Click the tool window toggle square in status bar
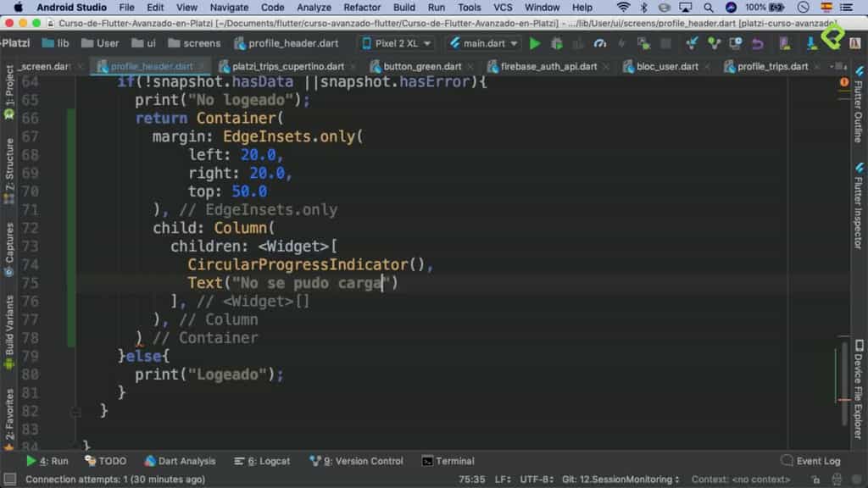Image resolution: width=868 pixels, height=488 pixels. [9, 480]
